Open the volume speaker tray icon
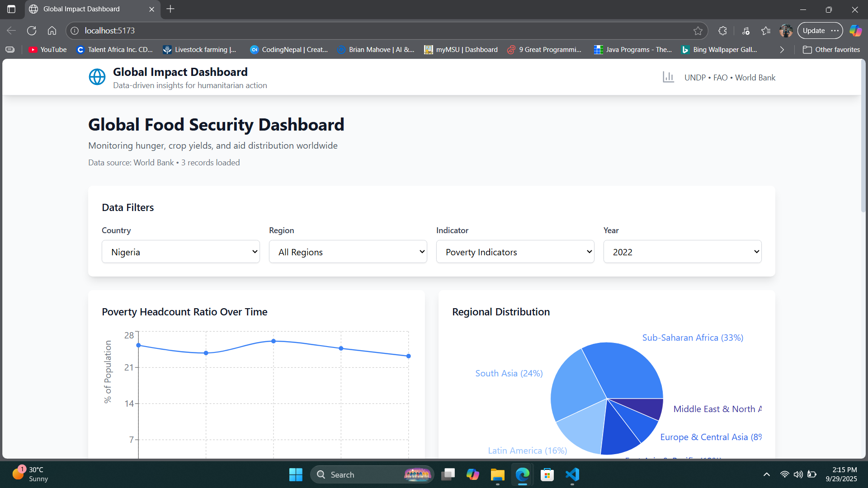The height and width of the screenshot is (488, 868). (x=798, y=474)
